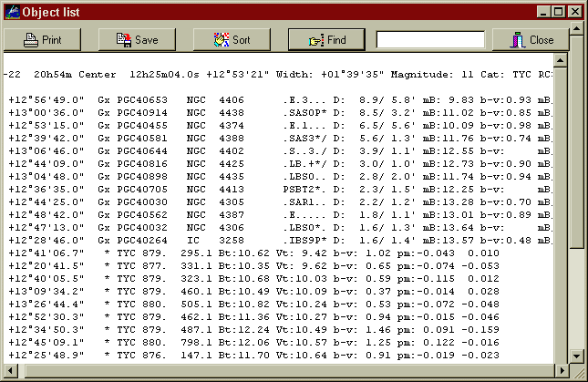588x382 pixels.
Task: Click size value D: 8.9/ 5.8'
Action: click(375, 100)
